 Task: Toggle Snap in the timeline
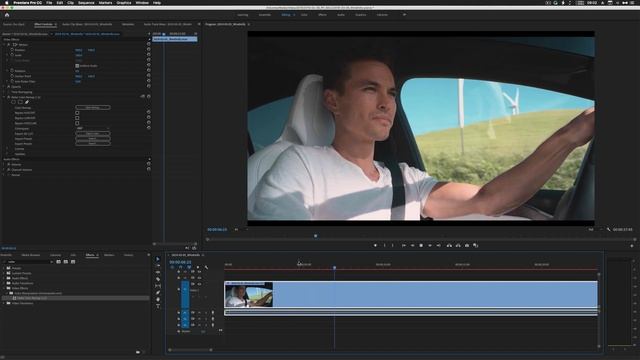(x=180, y=267)
